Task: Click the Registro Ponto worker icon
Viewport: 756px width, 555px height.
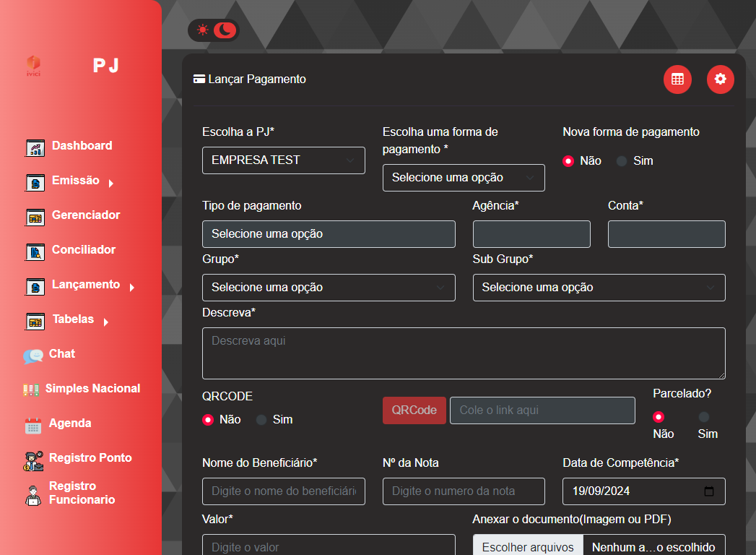Action: point(33,460)
